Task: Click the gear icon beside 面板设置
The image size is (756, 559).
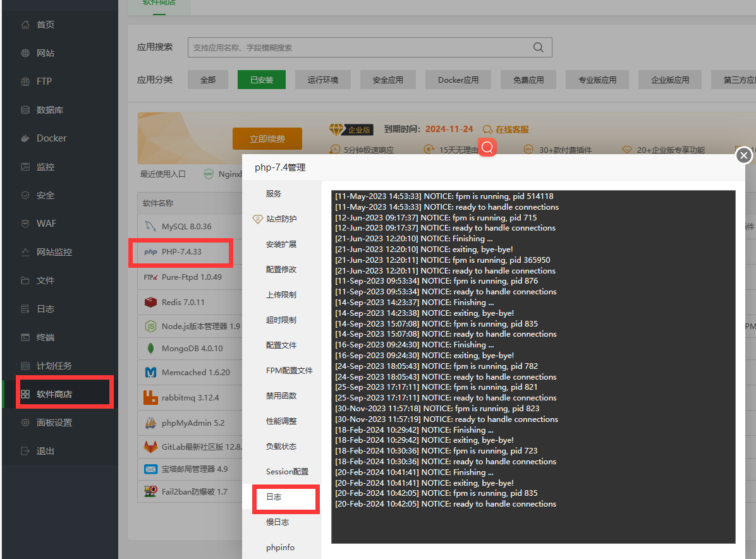Action: pyautogui.click(x=25, y=423)
